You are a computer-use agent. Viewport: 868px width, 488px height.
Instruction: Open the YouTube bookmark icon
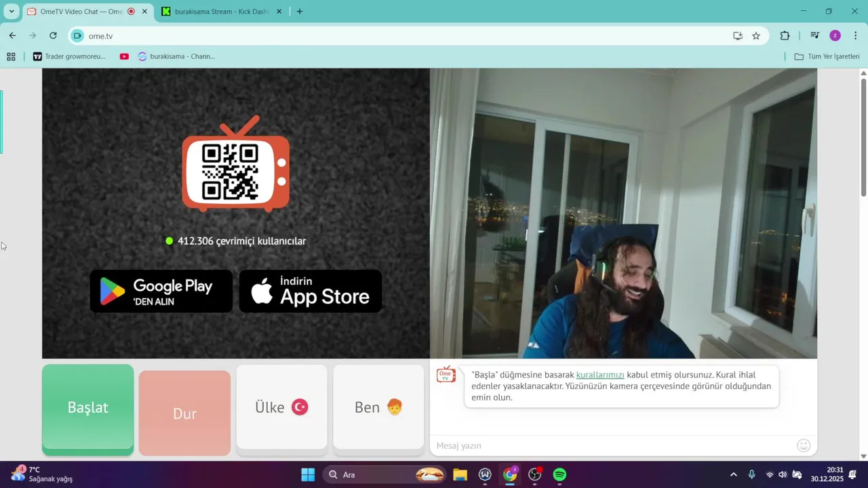point(124,56)
